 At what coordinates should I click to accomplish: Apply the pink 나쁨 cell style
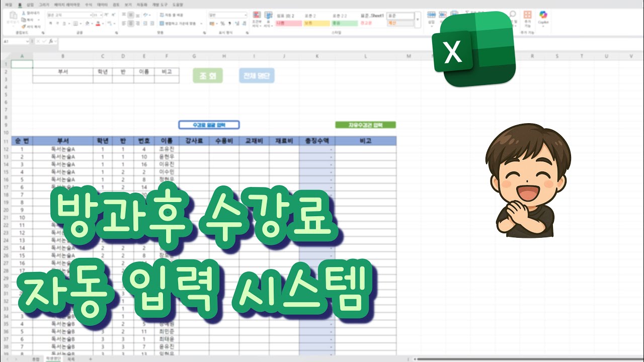pos(289,23)
